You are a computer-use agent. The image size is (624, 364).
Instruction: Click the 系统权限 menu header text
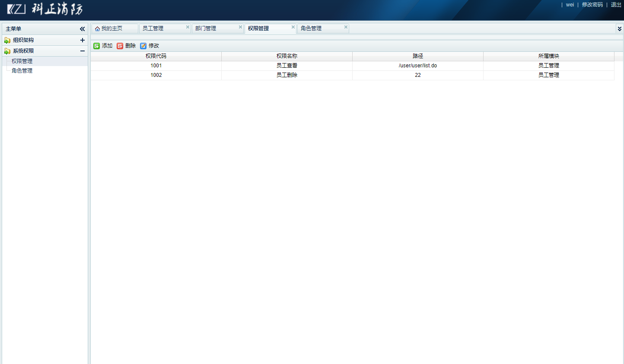[x=23, y=51]
